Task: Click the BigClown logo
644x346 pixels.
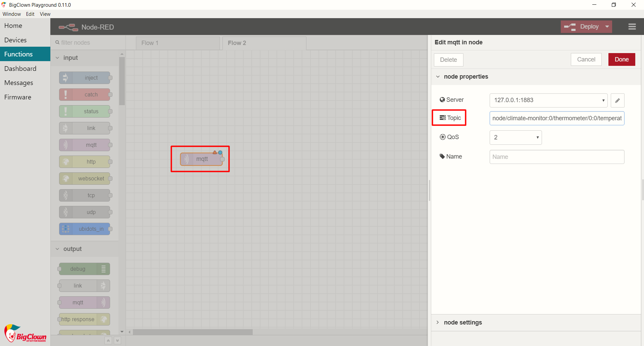Action: (x=25, y=334)
